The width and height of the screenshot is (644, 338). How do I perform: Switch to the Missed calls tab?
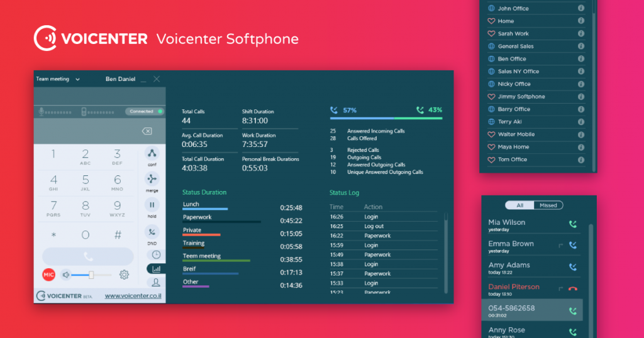pos(548,205)
